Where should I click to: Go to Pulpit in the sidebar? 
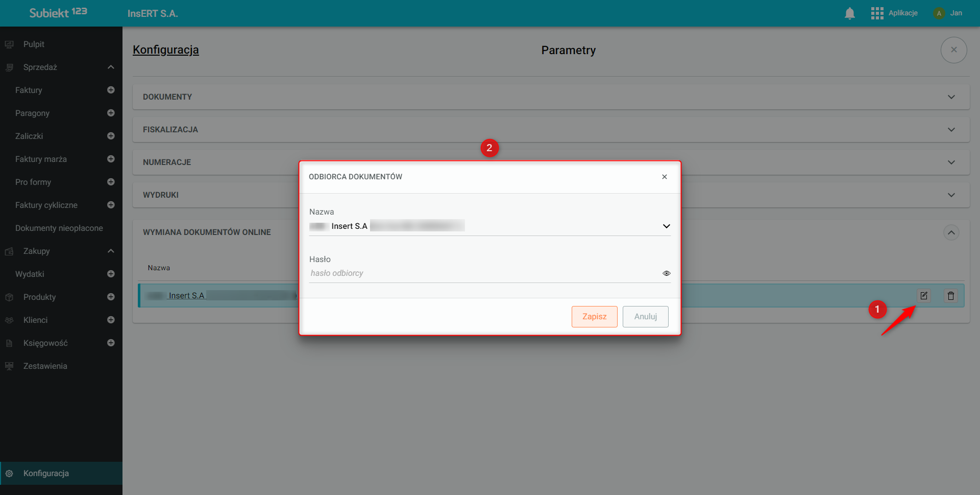[34, 44]
